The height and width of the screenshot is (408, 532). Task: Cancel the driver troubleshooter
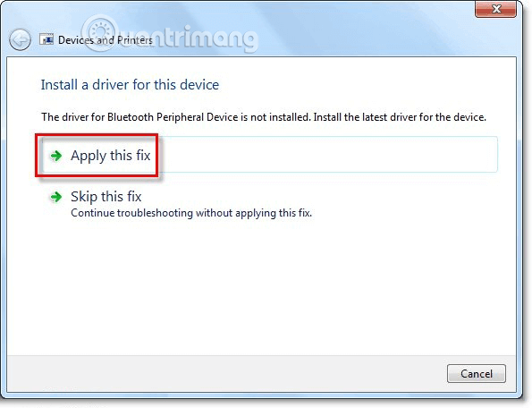(x=477, y=374)
